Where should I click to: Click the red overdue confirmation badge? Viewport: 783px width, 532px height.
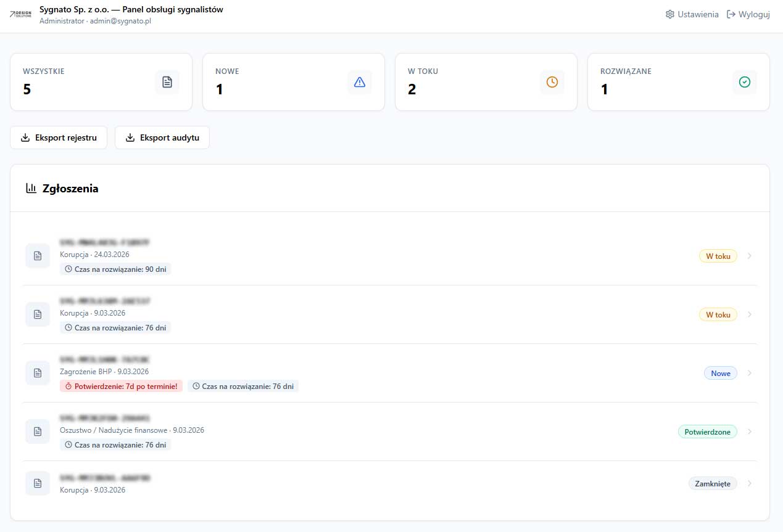(x=122, y=386)
